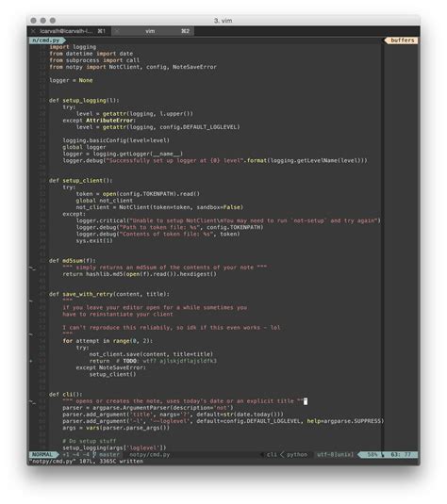Image resolution: width=447 pixels, height=504 pixels.
Task: Click the 63: 77 line and column indicator
Action: pos(401,454)
